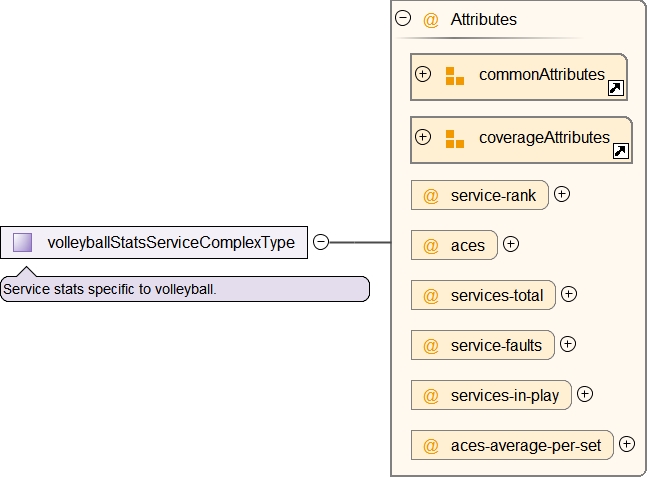Select the services-total attribute label
The image size is (648, 478).
[x=497, y=295]
